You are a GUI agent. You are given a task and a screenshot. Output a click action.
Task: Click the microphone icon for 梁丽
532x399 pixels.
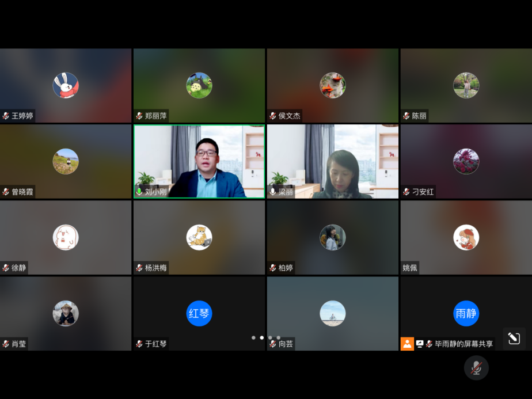(x=273, y=192)
